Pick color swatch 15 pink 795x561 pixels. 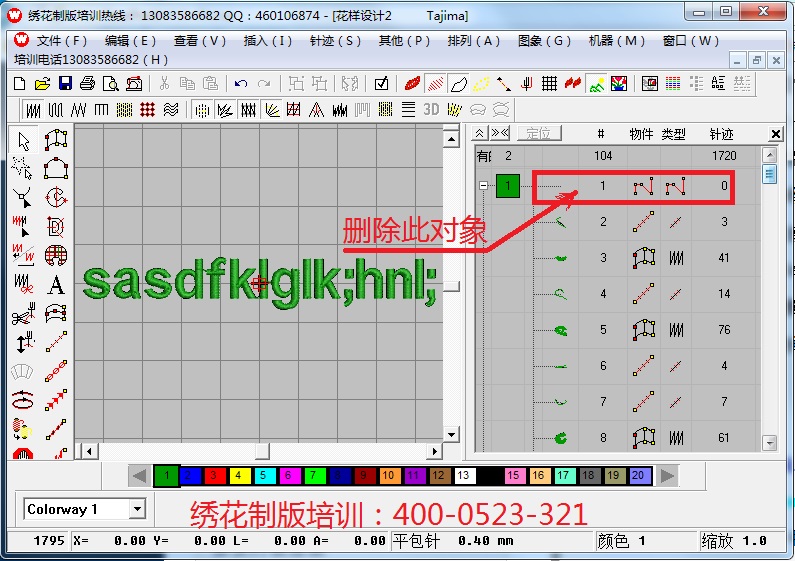tap(513, 476)
